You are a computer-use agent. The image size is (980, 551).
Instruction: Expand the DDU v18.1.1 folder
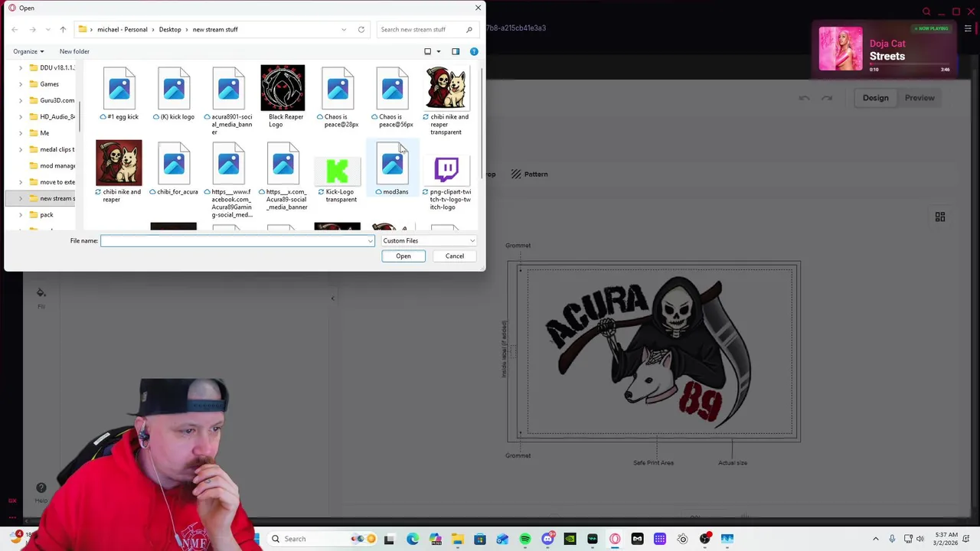click(21, 67)
